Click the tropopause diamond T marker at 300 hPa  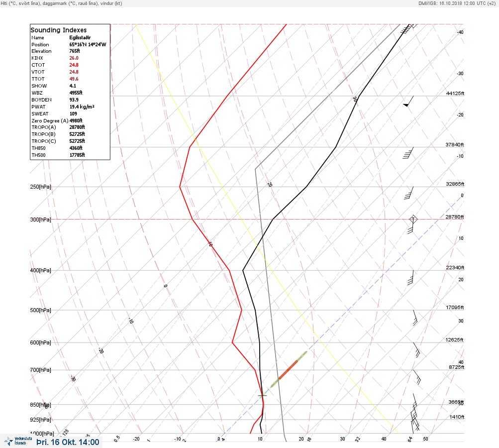coord(413,219)
